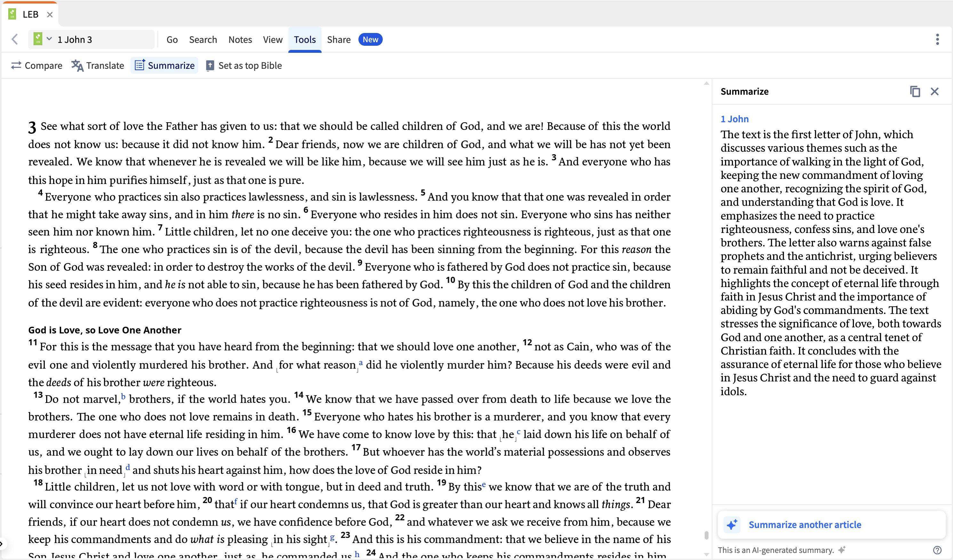The image size is (953, 560).
Task: Click the Translate language icon
Action: [x=77, y=65]
